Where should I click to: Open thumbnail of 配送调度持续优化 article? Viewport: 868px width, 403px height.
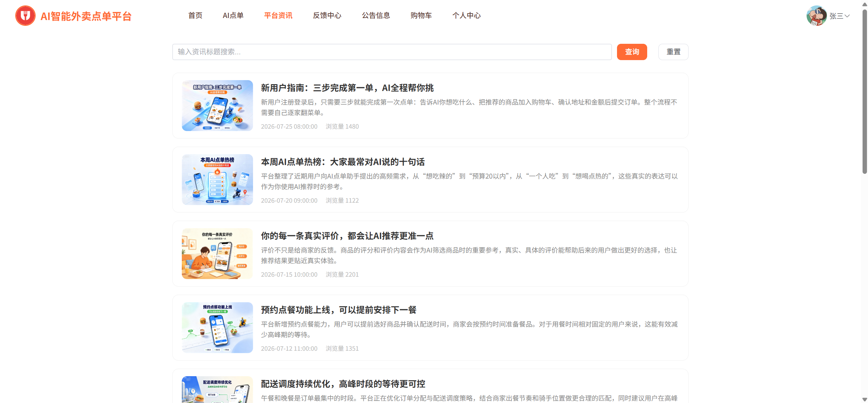click(x=217, y=389)
